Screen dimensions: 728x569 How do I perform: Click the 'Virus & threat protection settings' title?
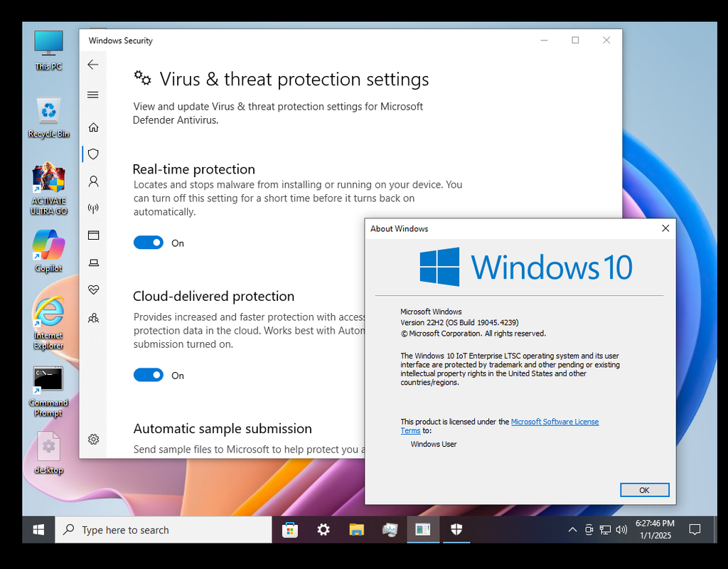(x=294, y=80)
